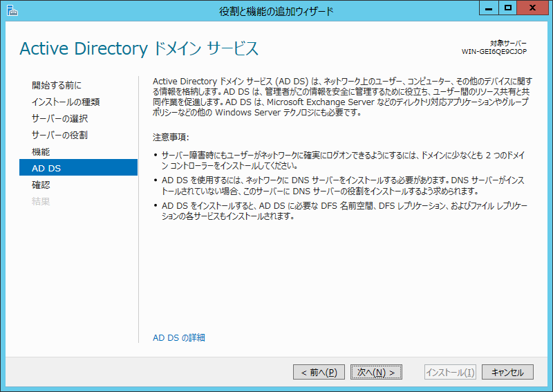Select インストールの種類 in the sidebar
The width and height of the screenshot is (553, 392).
pos(66,102)
